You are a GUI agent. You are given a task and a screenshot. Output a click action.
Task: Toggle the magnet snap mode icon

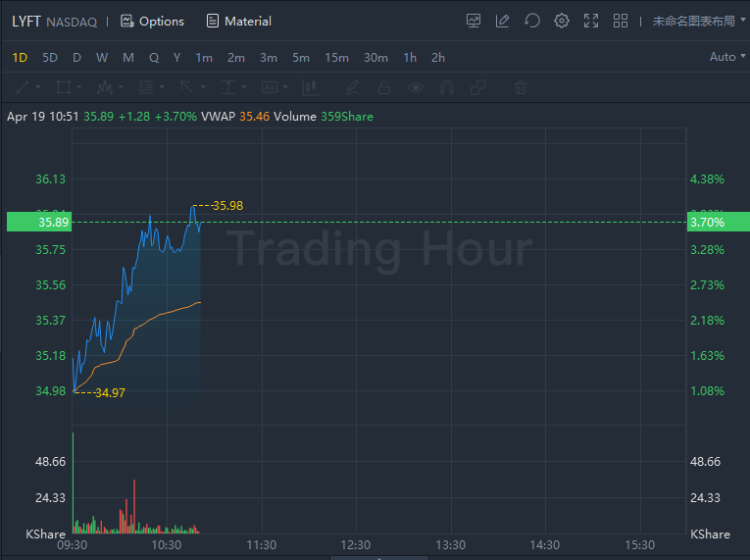(x=446, y=87)
